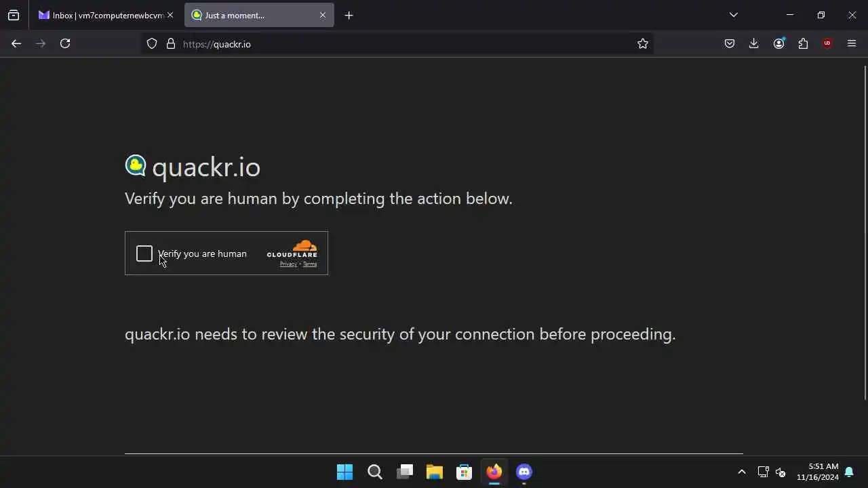The height and width of the screenshot is (488, 868).
Task: Open Firefox application hamburger menu
Action: point(852,43)
